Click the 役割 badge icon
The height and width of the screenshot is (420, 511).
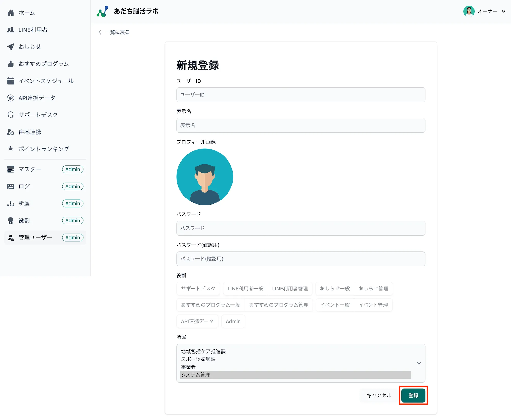point(10,220)
